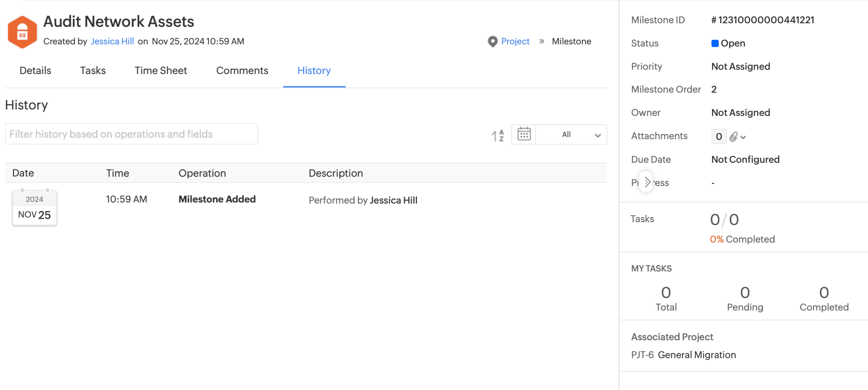This screenshot has width=868, height=390.
Task: Select the History tab
Action: 314,70
